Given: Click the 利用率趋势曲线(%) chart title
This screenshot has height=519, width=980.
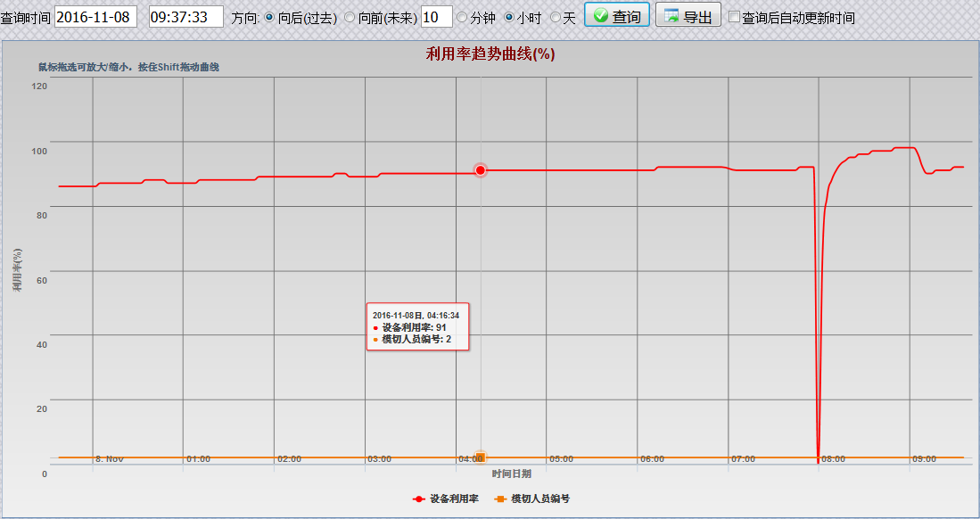Looking at the screenshot, I should tap(490, 54).
